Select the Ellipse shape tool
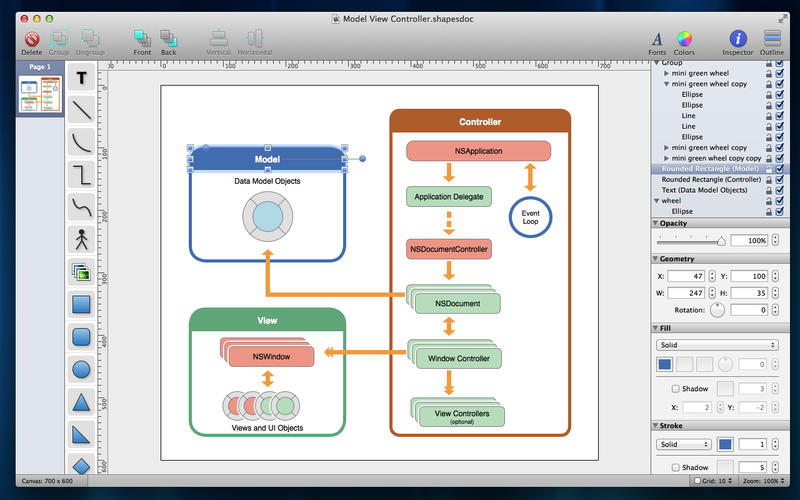Image resolution: width=800 pixels, height=500 pixels. (82, 370)
